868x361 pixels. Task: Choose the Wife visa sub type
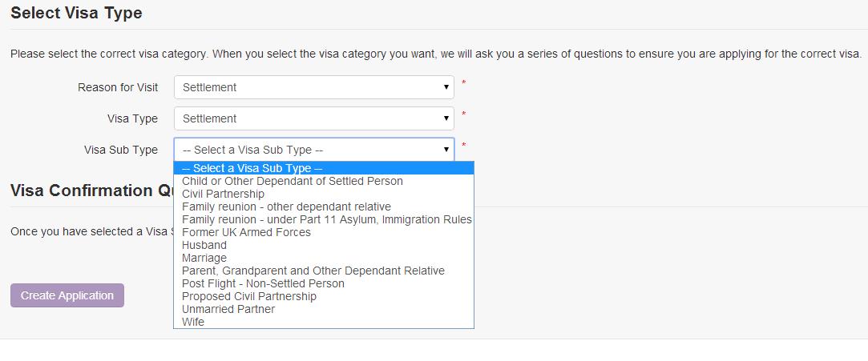tap(193, 322)
